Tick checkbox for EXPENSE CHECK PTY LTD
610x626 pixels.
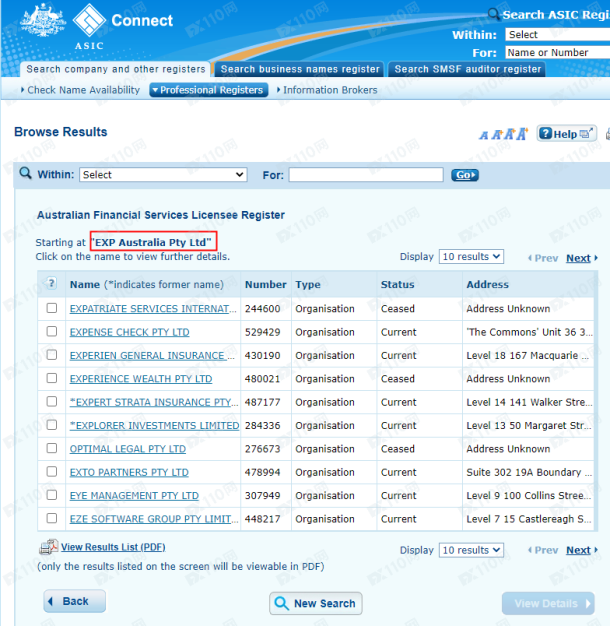coord(51,331)
